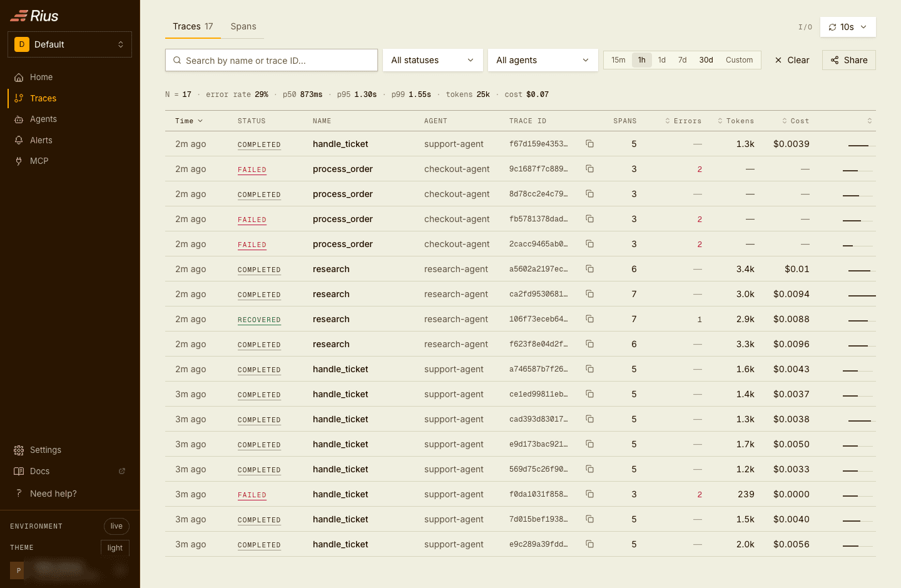Copy trace ID f67d159e4353
Image resolution: width=901 pixels, height=588 pixels.
pos(589,144)
